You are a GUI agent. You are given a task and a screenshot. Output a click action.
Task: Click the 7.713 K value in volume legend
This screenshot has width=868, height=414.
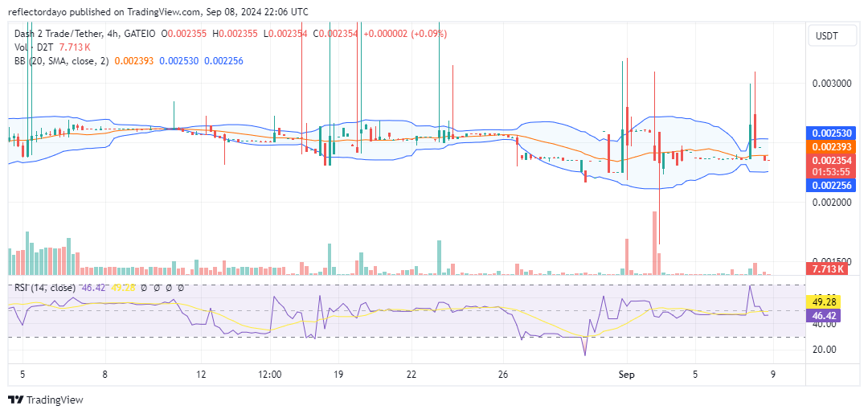pyautogui.click(x=76, y=47)
